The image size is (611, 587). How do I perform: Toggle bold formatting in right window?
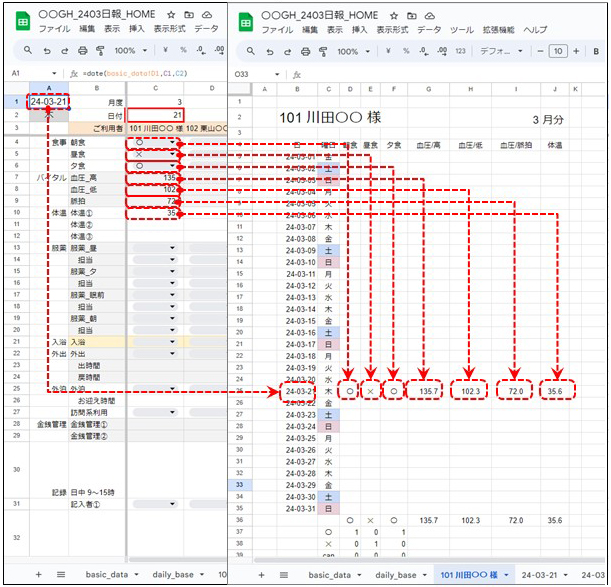596,51
